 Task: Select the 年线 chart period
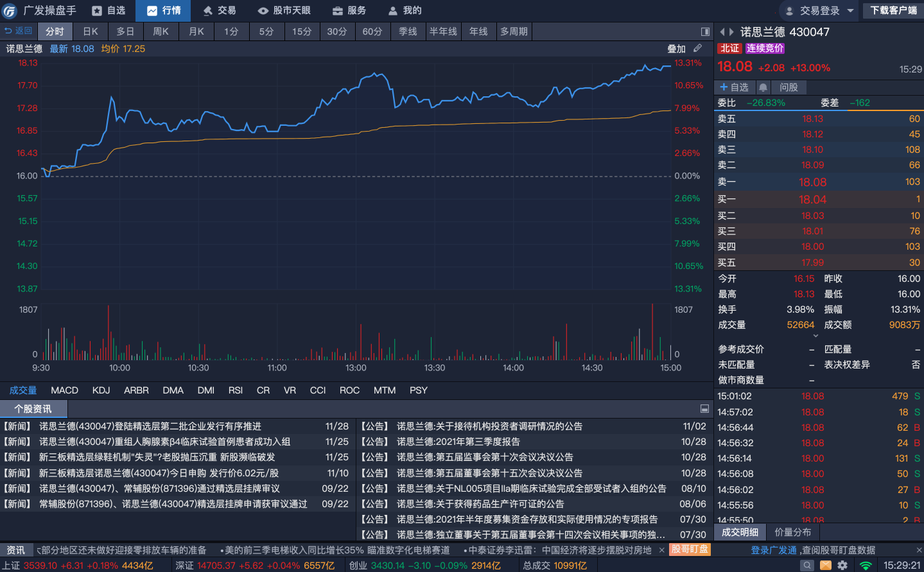pyautogui.click(x=478, y=31)
